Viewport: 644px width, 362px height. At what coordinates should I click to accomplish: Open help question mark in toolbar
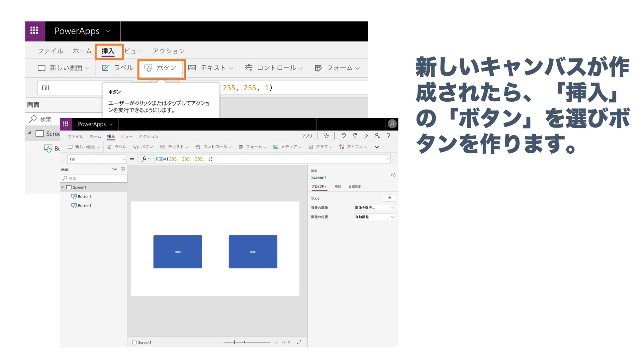[x=388, y=136]
